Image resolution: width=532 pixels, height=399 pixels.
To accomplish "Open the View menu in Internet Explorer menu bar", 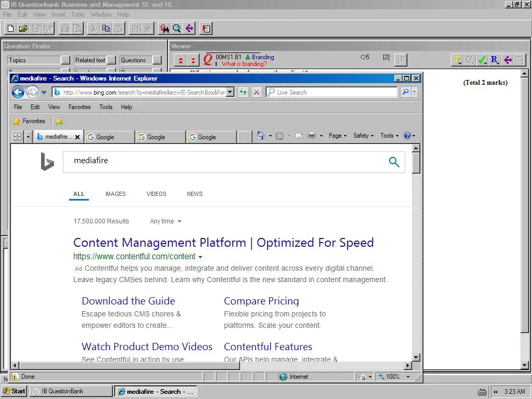I will (54, 107).
